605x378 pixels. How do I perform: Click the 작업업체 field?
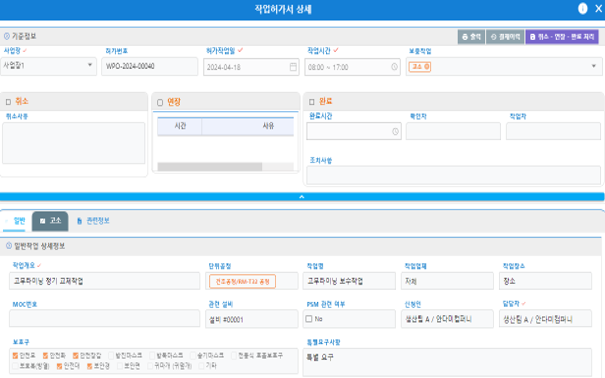[447, 281]
